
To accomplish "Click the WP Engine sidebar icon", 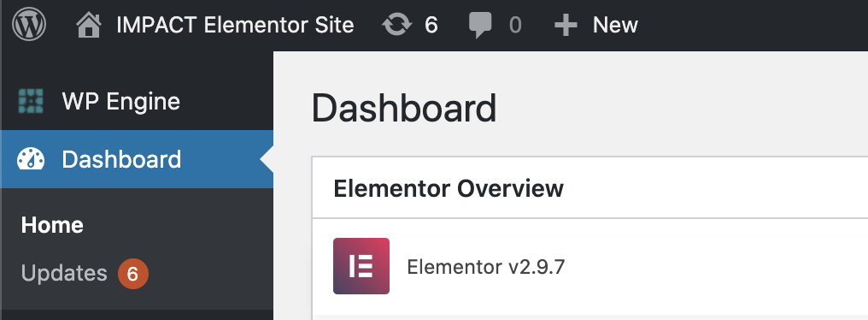I will point(31,101).
